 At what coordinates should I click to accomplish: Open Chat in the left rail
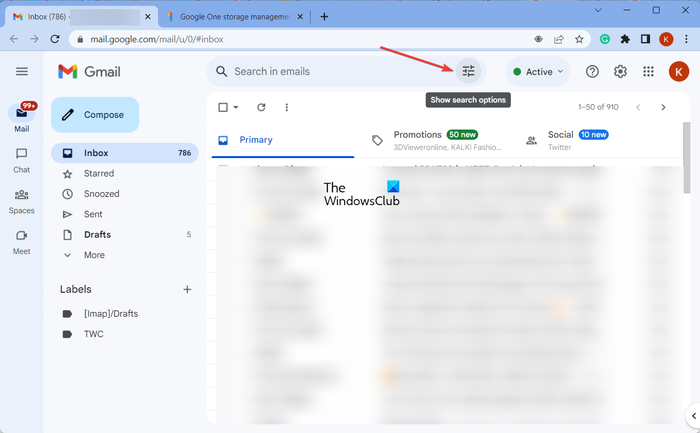coord(21,161)
